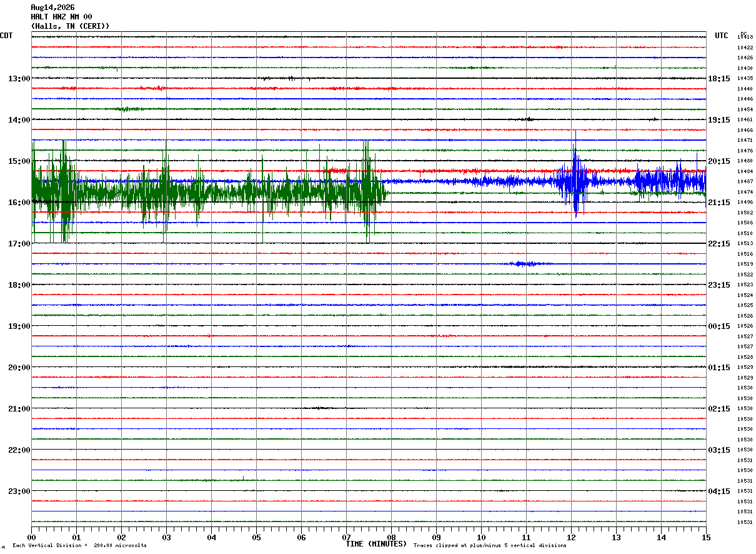The height and width of the screenshot is (554, 756).
Task: Pick minute 15 on the time axis
Action: coord(706,537)
